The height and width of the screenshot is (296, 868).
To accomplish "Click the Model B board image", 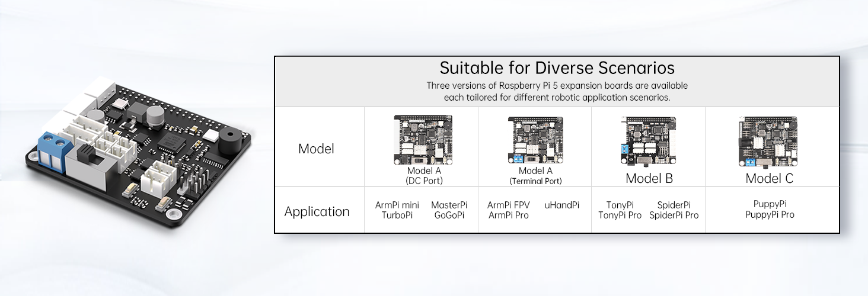I will [647, 141].
